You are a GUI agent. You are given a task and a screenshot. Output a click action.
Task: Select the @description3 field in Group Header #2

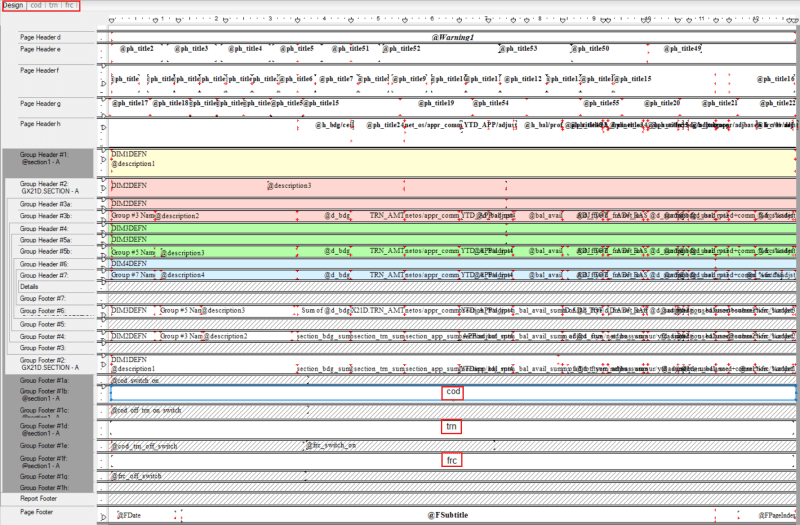[289, 186]
